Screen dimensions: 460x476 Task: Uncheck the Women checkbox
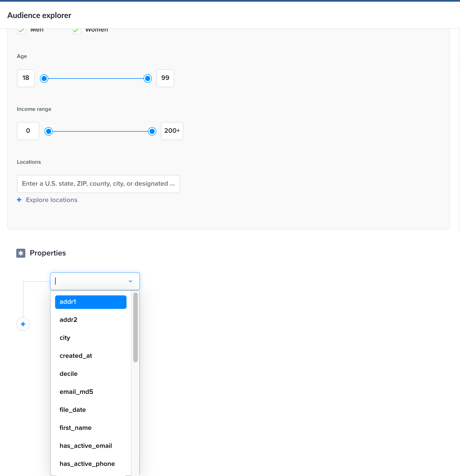[x=76, y=30]
